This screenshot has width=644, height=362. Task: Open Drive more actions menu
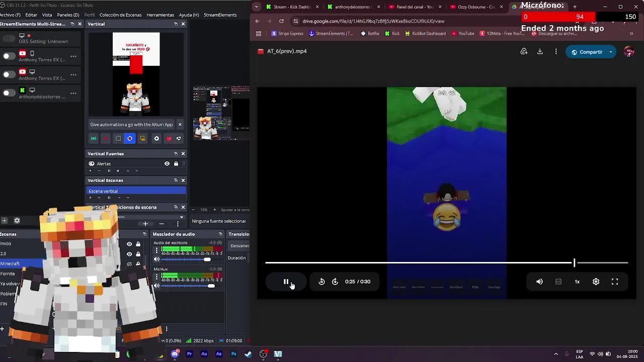[556, 51]
